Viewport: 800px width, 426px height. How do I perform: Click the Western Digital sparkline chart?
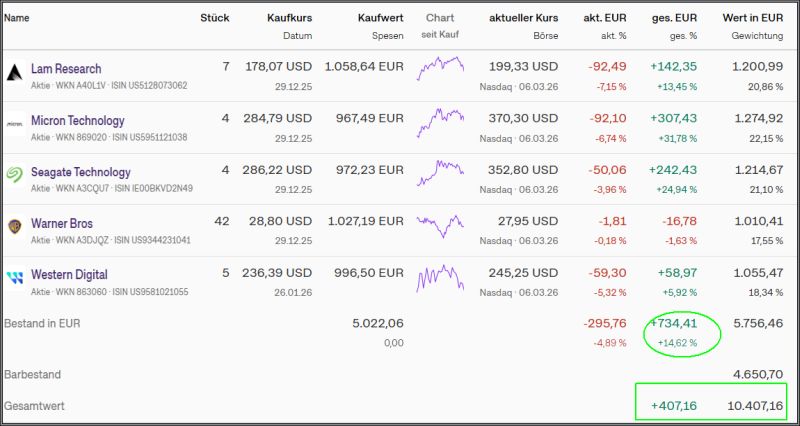(440, 276)
